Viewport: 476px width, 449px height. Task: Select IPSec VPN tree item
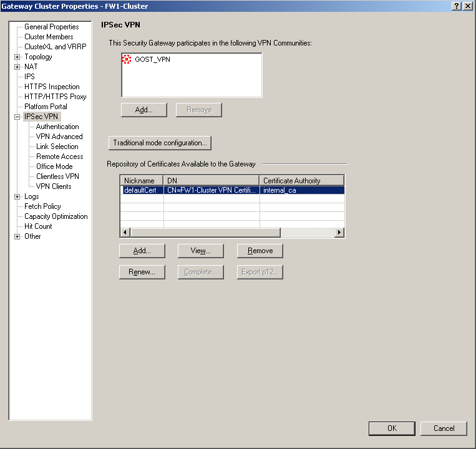41,117
